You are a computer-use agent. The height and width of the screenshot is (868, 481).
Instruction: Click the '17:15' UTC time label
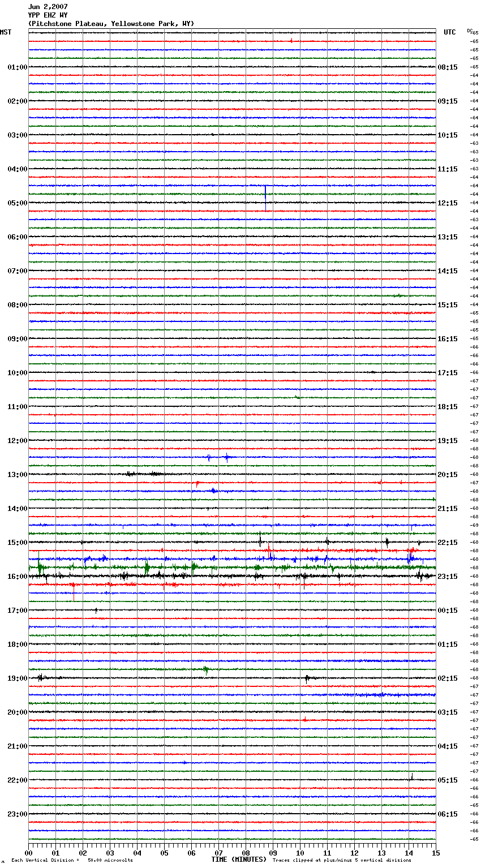pos(448,373)
